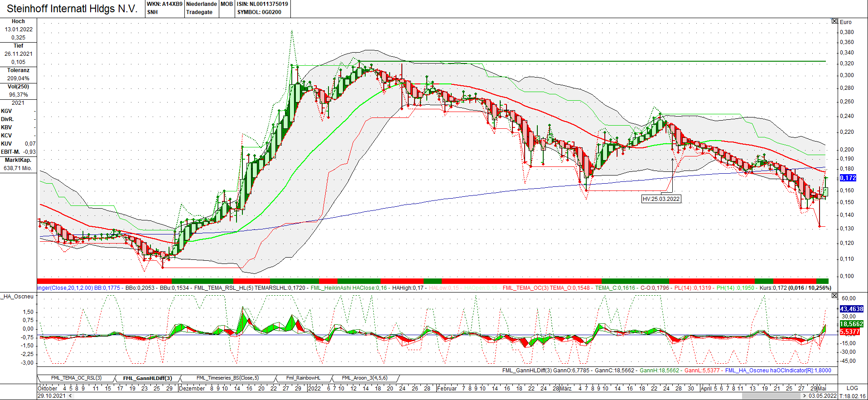Click the Euro currency label on price axis
The height and width of the screenshot is (400, 868).
click(846, 22)
